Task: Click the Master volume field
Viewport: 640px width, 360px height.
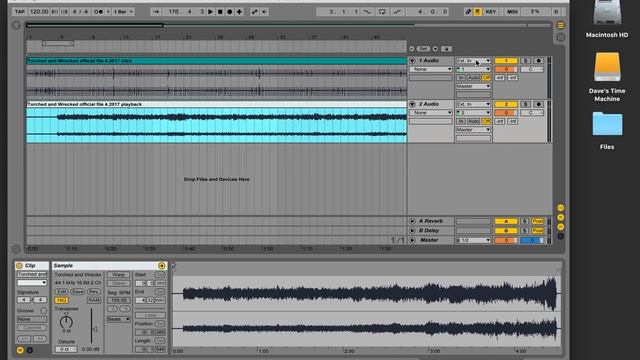Action: click(x=506, y=240)
